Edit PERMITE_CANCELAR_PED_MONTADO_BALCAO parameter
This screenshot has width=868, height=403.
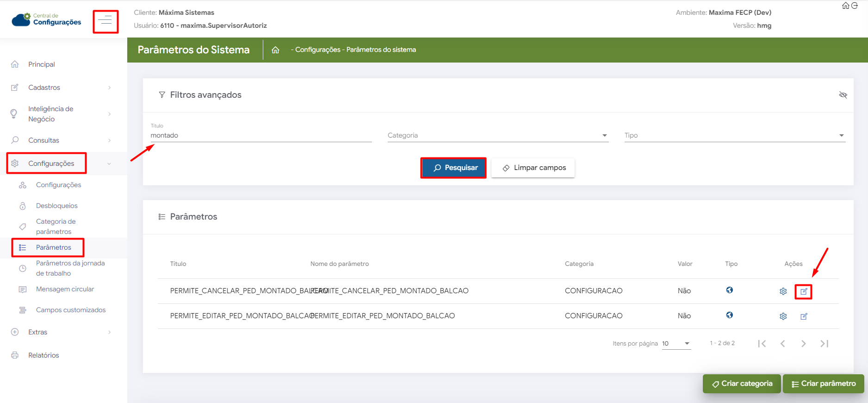pyautogui.click(x=804, y=291)
